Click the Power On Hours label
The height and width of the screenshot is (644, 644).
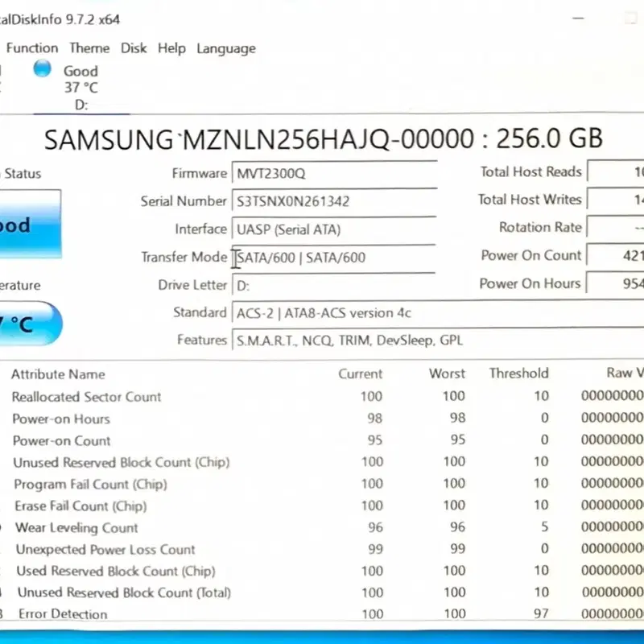pyautogui.click(x=530, y=283)
